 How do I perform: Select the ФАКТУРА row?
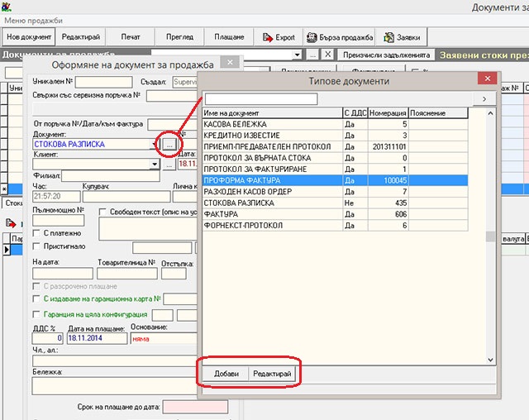[x=336, y=214]
